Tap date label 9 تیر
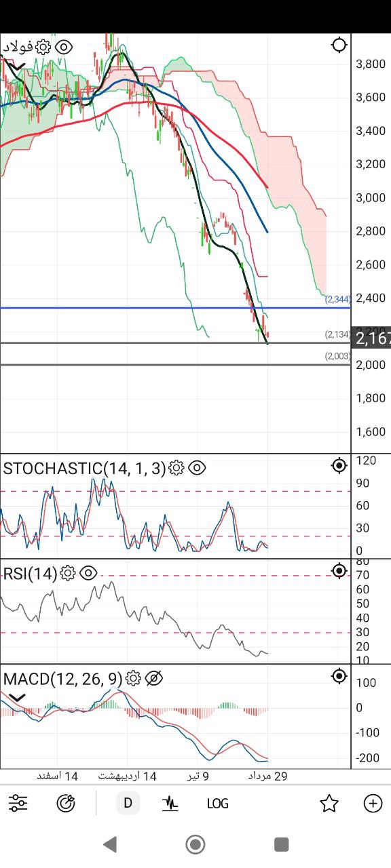 pyautogui.click(x=199, y=776)
